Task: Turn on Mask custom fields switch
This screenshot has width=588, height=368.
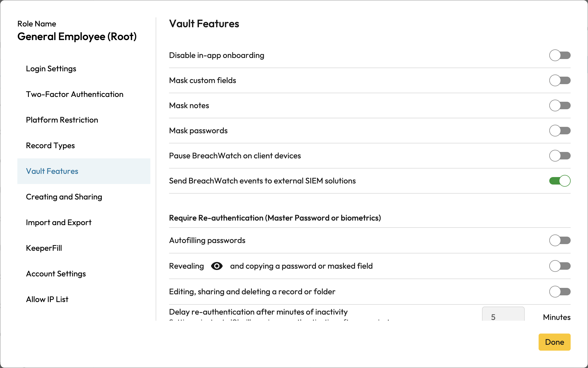Action: pos(560,80)
